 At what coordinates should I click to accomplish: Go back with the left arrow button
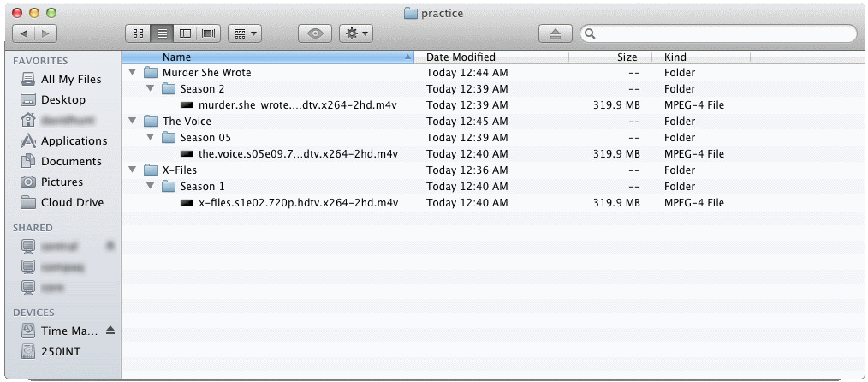pyautogui.click(x=23, y=33)
